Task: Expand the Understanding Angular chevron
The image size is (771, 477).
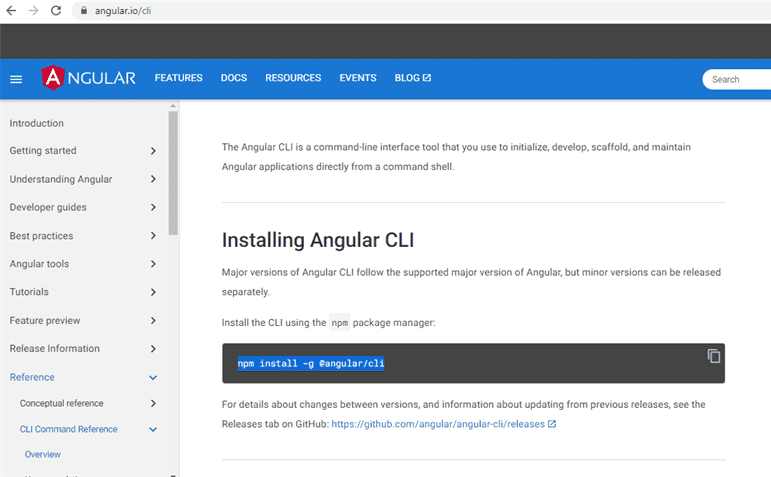Action: [153, 179]
